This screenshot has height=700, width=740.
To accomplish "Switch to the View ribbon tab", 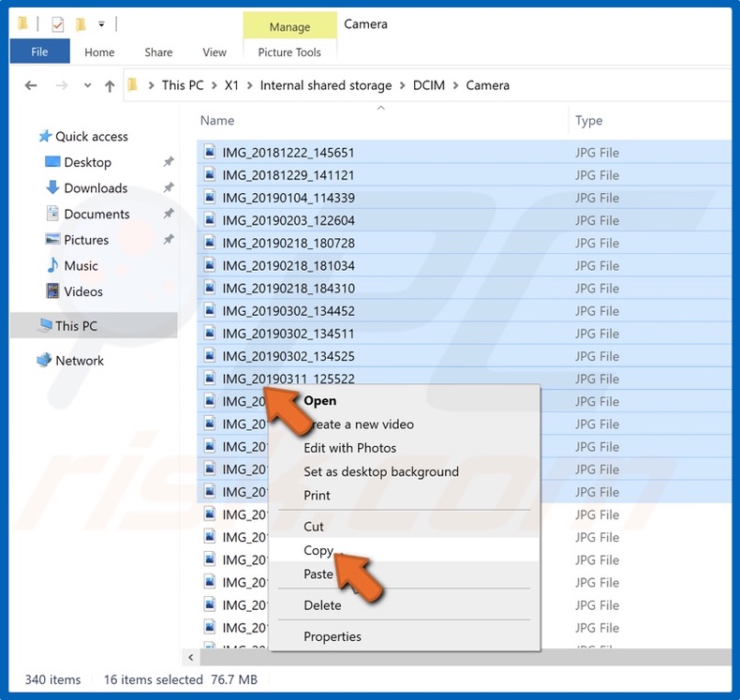I will [215, 52].
